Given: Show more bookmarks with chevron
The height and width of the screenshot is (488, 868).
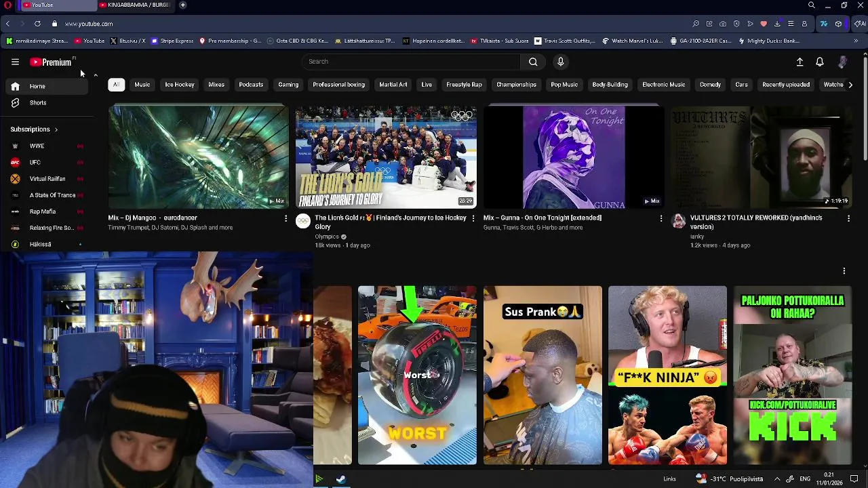Looking at the screenshot, I should click(856, 41).
